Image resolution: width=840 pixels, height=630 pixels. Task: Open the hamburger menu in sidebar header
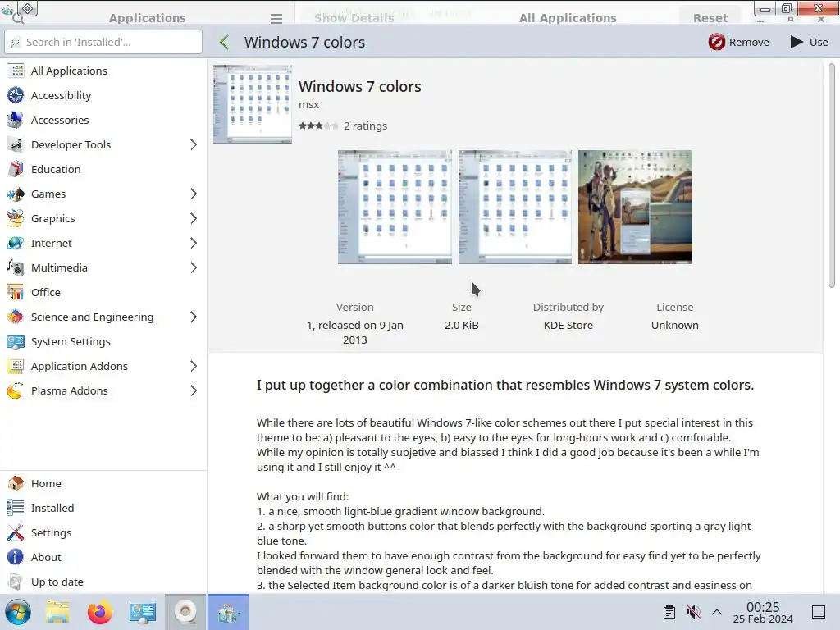click(276, 19)
